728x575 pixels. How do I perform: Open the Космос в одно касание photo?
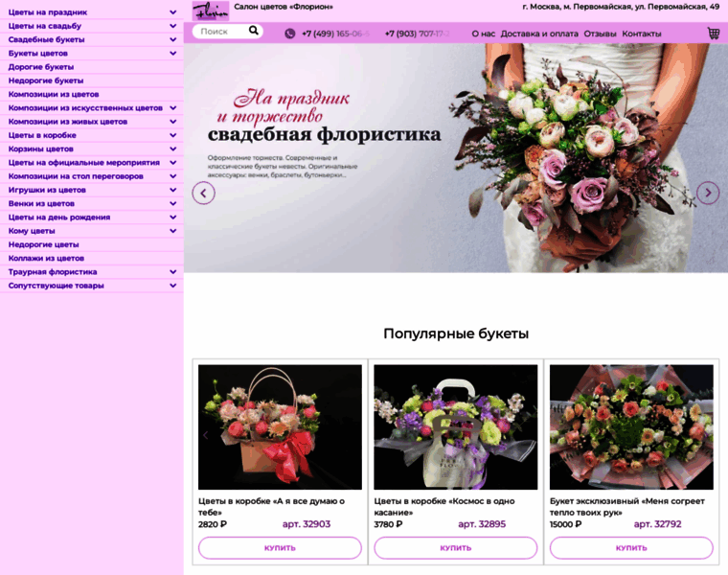click(x=455, y=426)
